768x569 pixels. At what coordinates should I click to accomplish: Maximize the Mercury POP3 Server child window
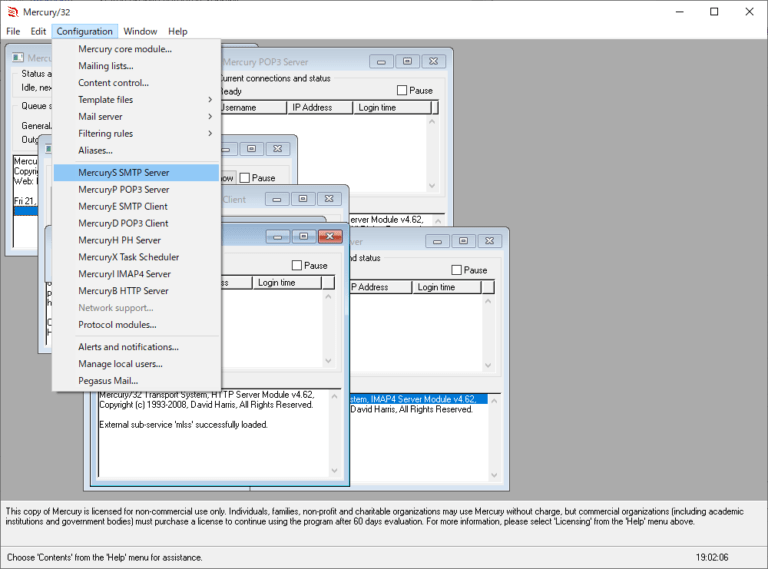(x=407, y=61)
